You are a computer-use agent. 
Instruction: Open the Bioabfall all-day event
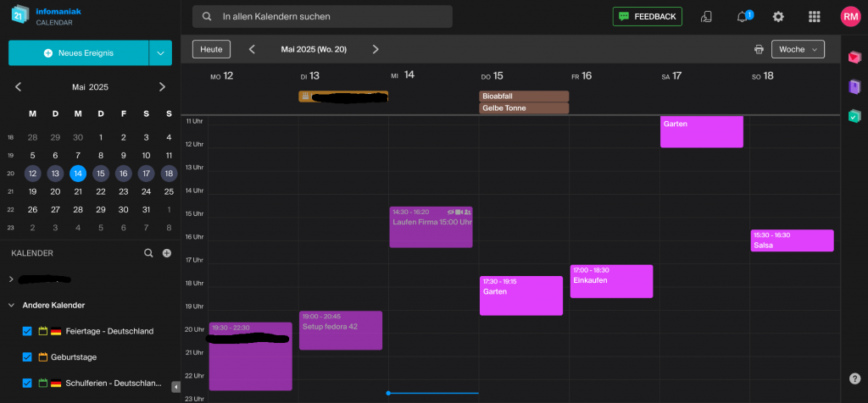click(x=524, y=97)
